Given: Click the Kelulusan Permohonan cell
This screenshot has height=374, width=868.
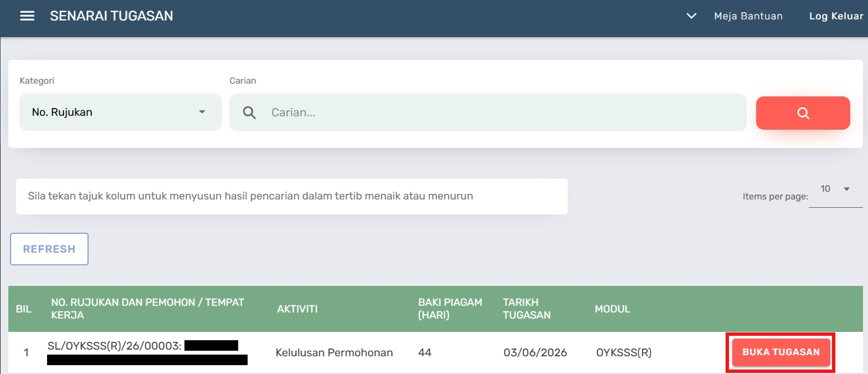Looking at the screenshot, I should click(335, 352).
